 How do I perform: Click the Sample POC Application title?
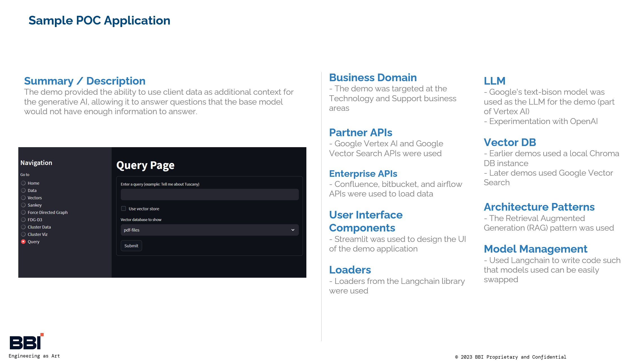coord(99,21)
